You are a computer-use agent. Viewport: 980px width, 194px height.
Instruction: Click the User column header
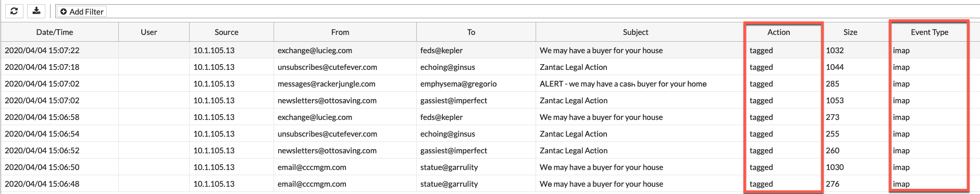149,32
